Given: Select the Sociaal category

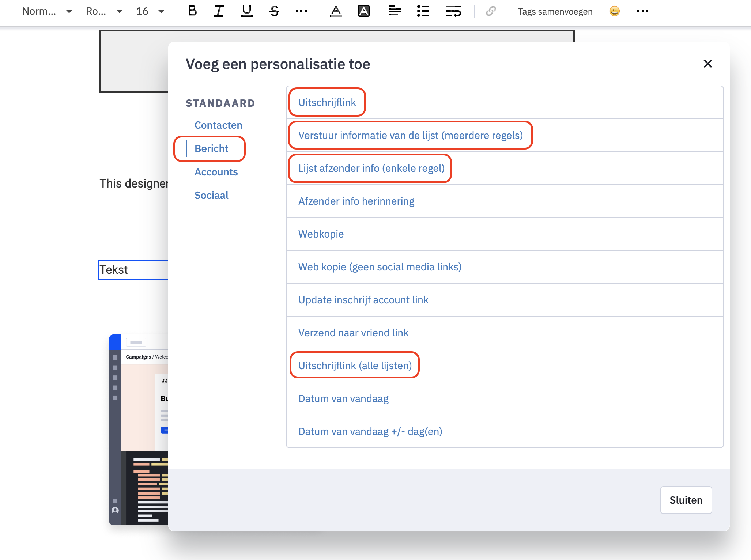Looking at the screenshot, I should [x=211, y=196].
